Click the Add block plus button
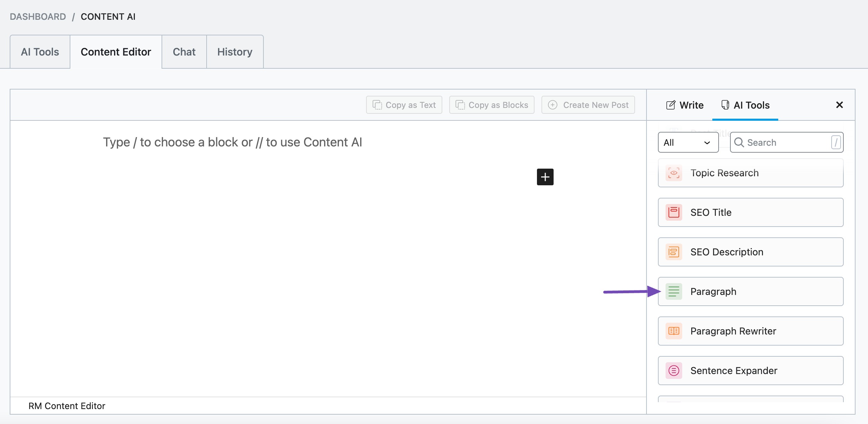This screenshot has width=868, height=424. tap(545, 177)
